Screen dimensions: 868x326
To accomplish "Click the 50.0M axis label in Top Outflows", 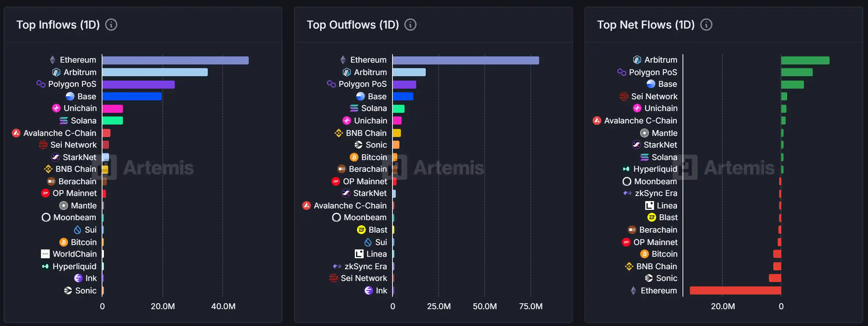I will click(x=485, y=306).
